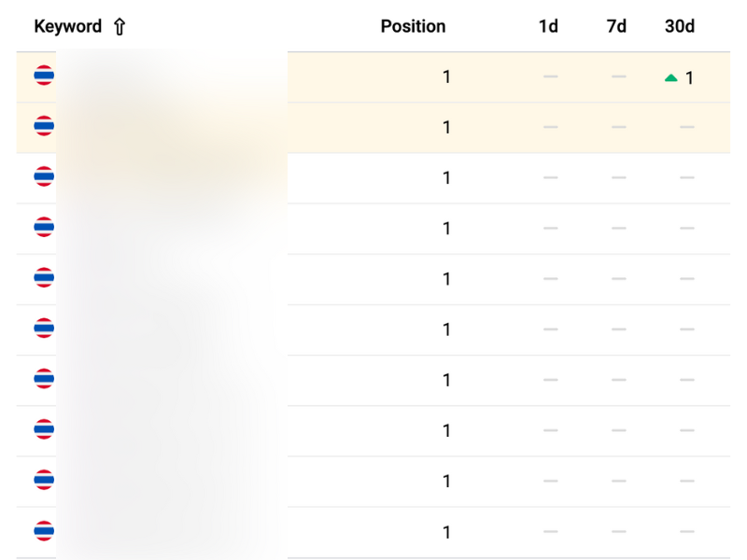This screenshot has width=747, height=560.
Task: Click the second row's position value
Action: coord(446,128)
